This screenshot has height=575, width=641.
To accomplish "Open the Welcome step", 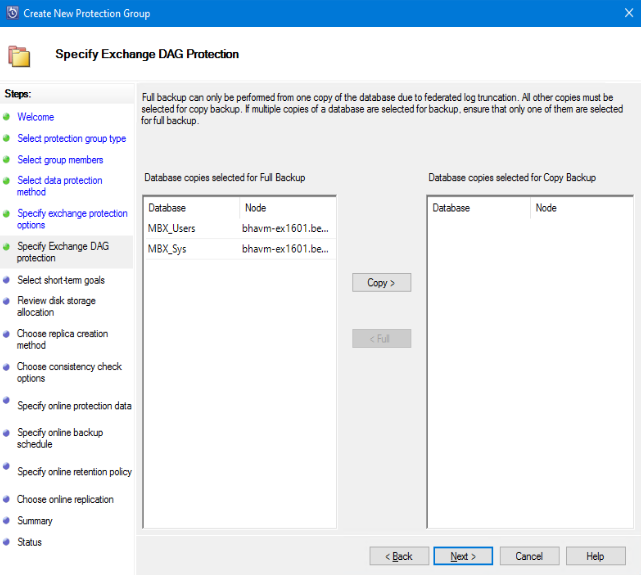I will pos(36,117).
